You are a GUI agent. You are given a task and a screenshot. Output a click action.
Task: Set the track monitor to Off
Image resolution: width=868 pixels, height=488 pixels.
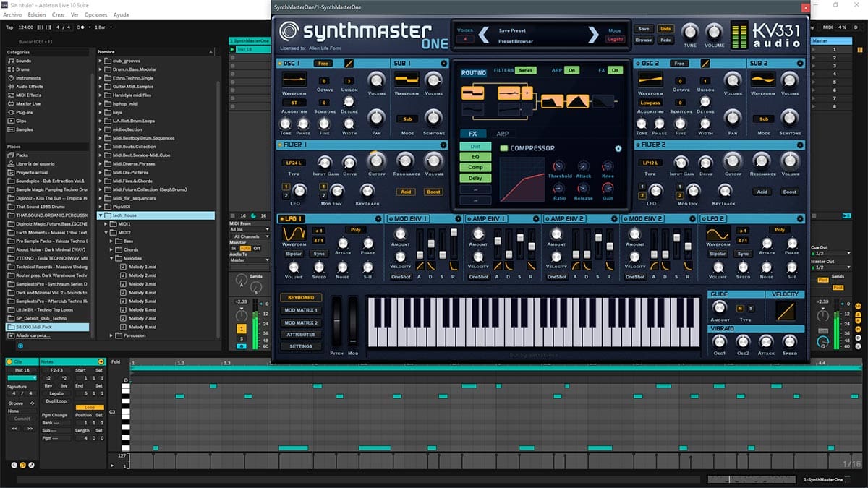tap(257, 248)
